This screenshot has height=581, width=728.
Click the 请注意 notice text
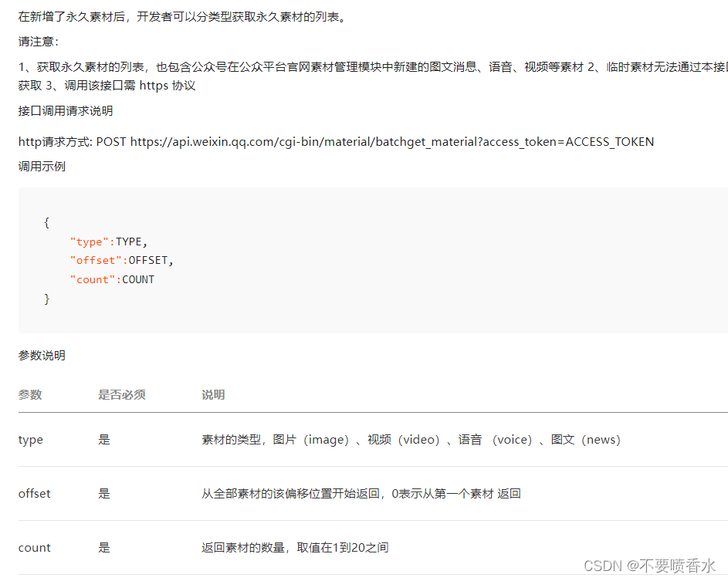(35, 41)
